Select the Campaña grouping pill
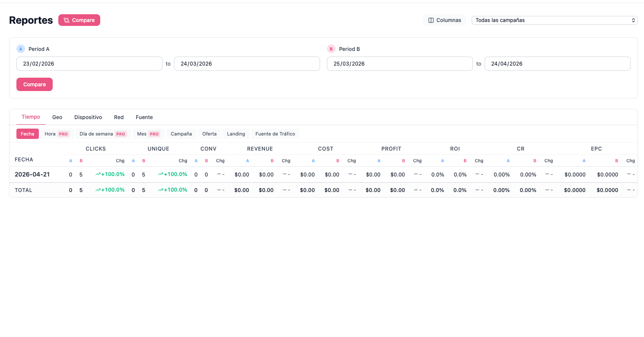Screen dimensions: 644x337 point(181,134)
